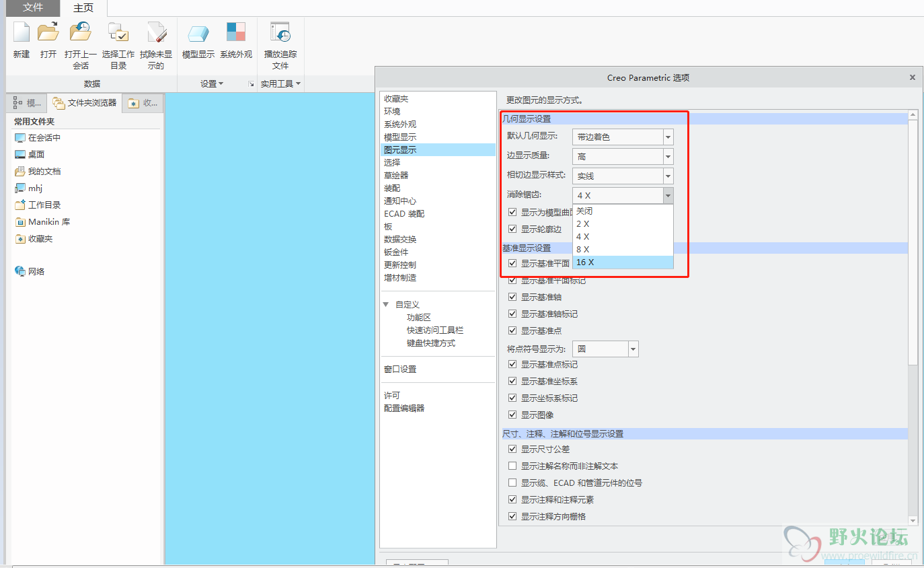This screenshot has height=568, width=924.
Task: Open the 桌面 (Desktop) common folder
Action: click(x=30, y=154)
